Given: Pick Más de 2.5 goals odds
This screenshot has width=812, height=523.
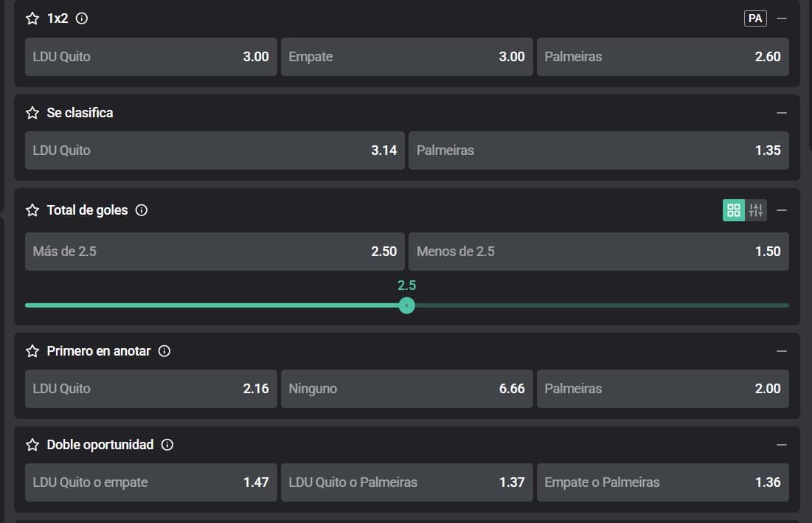Looking at the screenshot, I should point(215,252).
